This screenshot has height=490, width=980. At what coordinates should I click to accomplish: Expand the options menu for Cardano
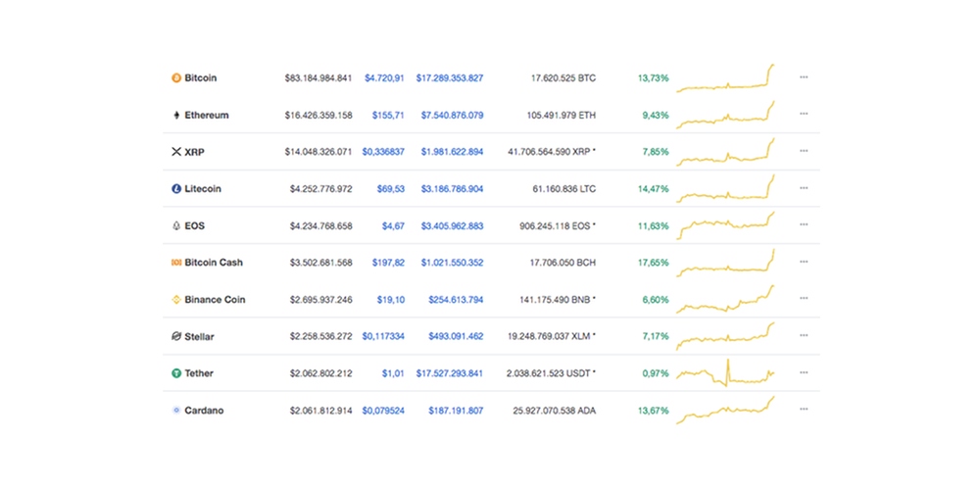pos(804,410)
